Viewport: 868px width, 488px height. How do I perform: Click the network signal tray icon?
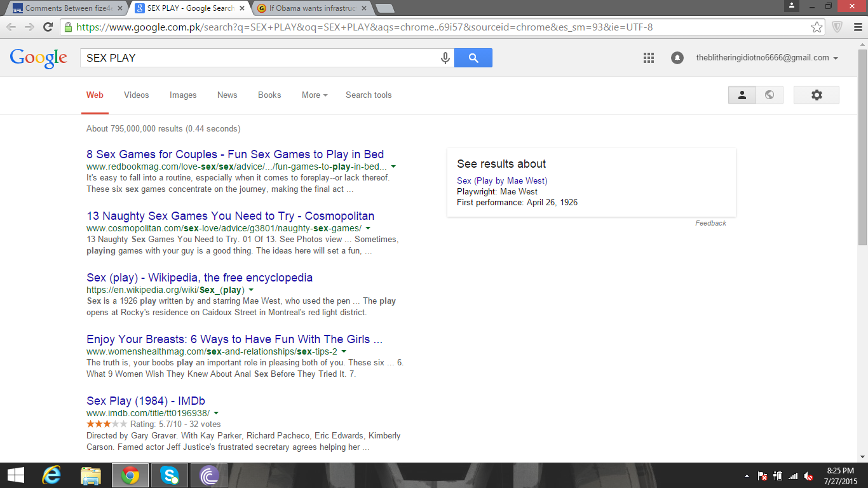(x=793, y=476)
